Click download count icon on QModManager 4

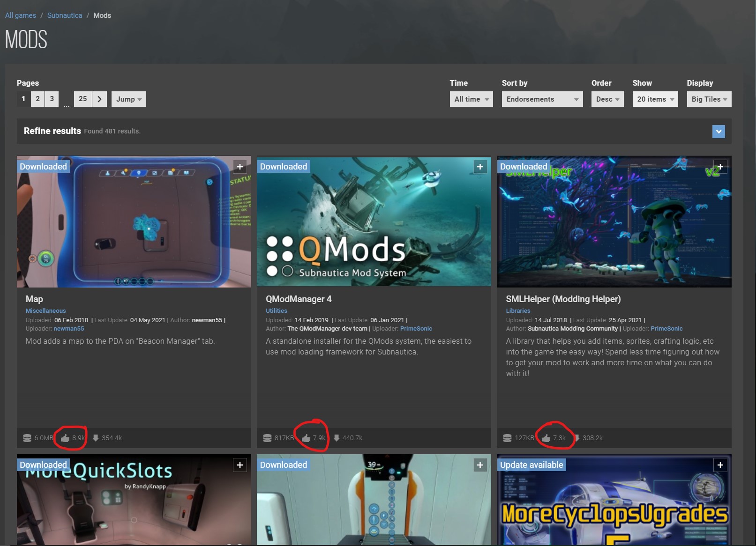pyautogui.click(x=337, y=438)
